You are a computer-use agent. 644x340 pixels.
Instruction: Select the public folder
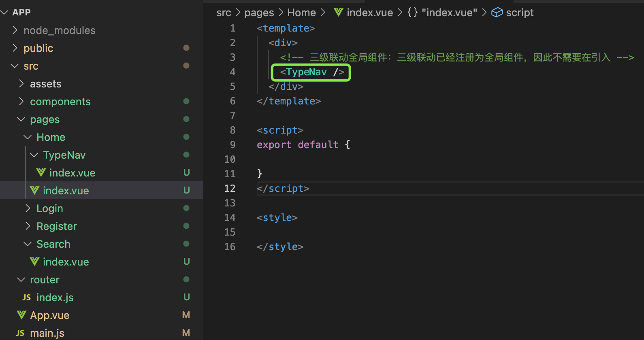click(x=38, y=48)
